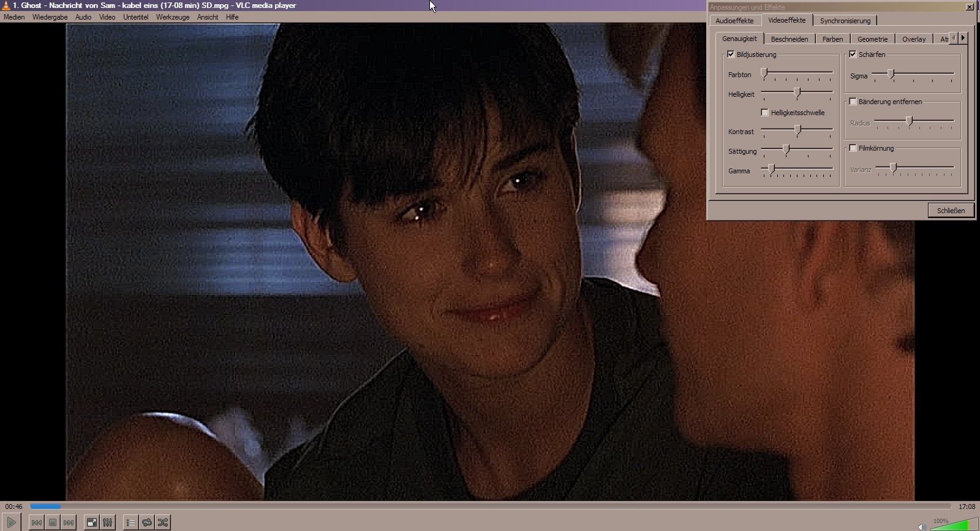The height and width of the screenshot is (531, 980).
Task: Open the Hilfe menu
Action: tap(232, 17)
